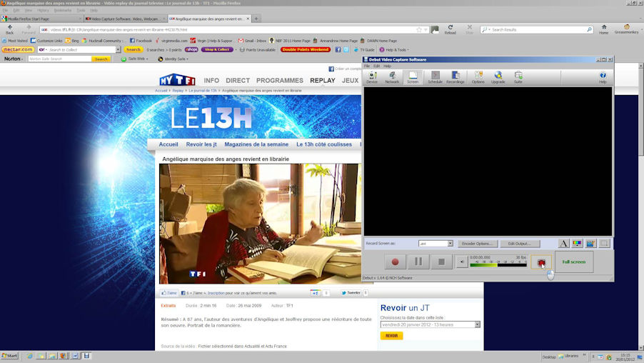Screen dimensions: 644x363
Task: Open the color adjustments icon
Action: coord(577,244)
